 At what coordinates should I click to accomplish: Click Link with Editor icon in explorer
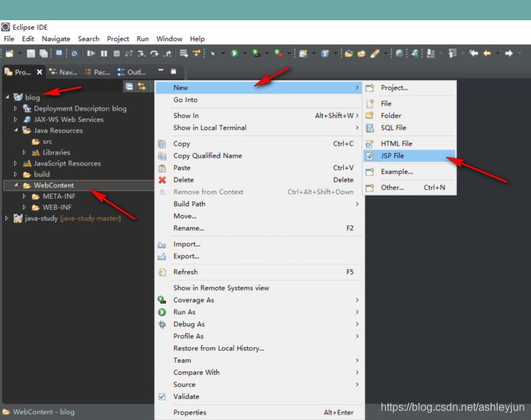pos(142,86)
